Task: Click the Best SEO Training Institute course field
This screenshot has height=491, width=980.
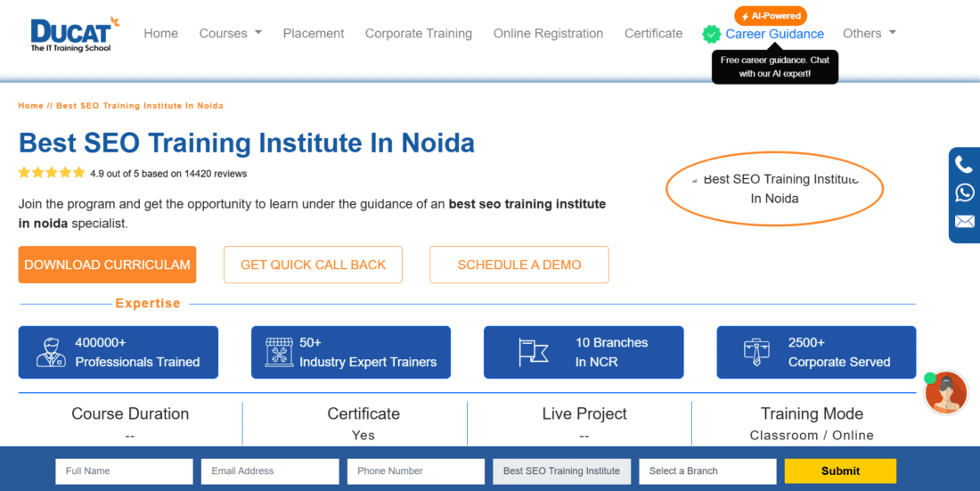Action: 562,471
